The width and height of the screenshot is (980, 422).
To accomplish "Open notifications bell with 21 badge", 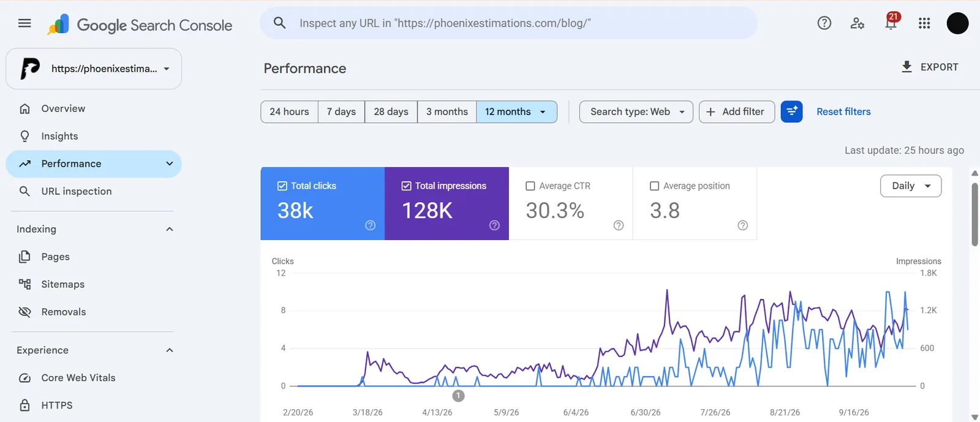I will click(x=891, y=22).
